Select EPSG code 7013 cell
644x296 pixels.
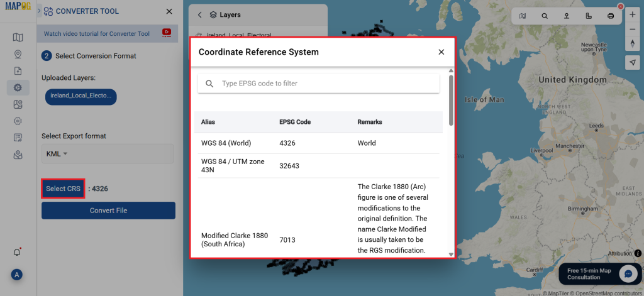[287, 240]
